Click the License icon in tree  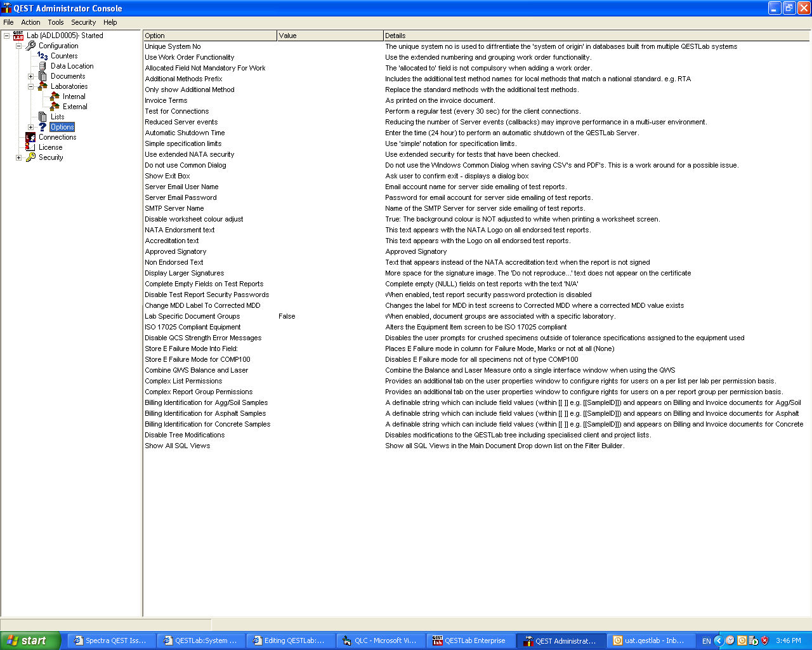pyautogui.click(x=30, y=147)
